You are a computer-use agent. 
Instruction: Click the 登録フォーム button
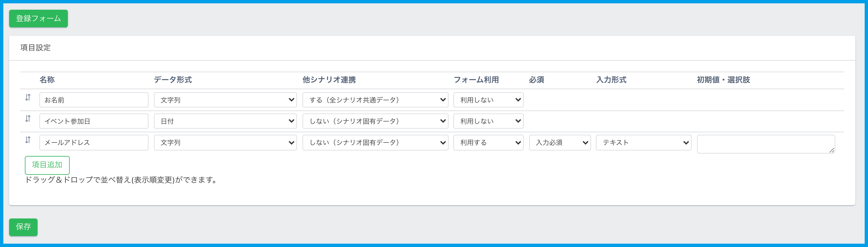(38, 19)
